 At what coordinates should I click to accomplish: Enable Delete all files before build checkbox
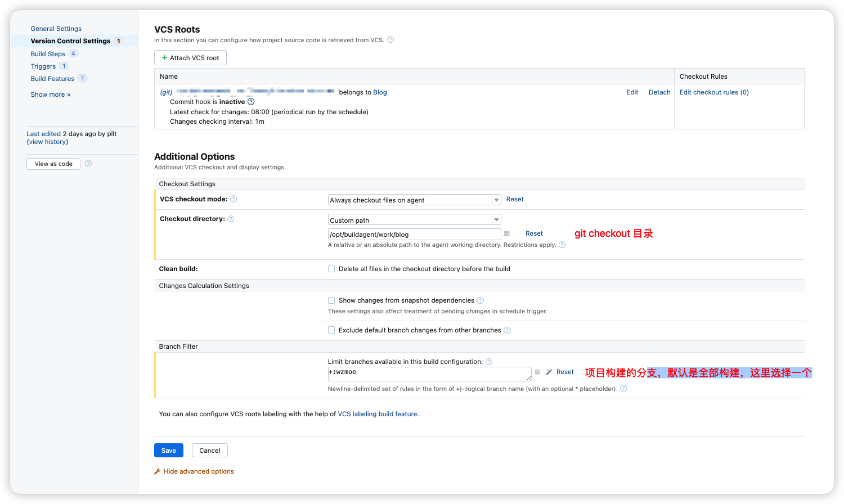331,269
